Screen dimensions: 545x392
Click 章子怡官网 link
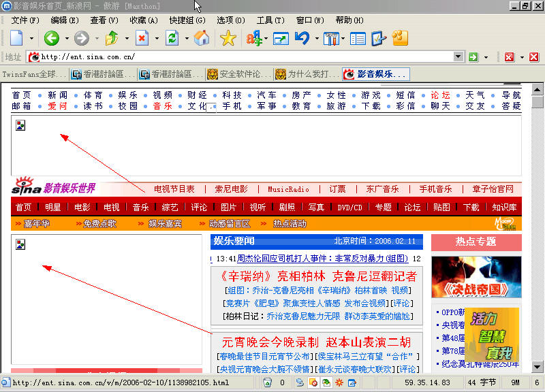493,189
